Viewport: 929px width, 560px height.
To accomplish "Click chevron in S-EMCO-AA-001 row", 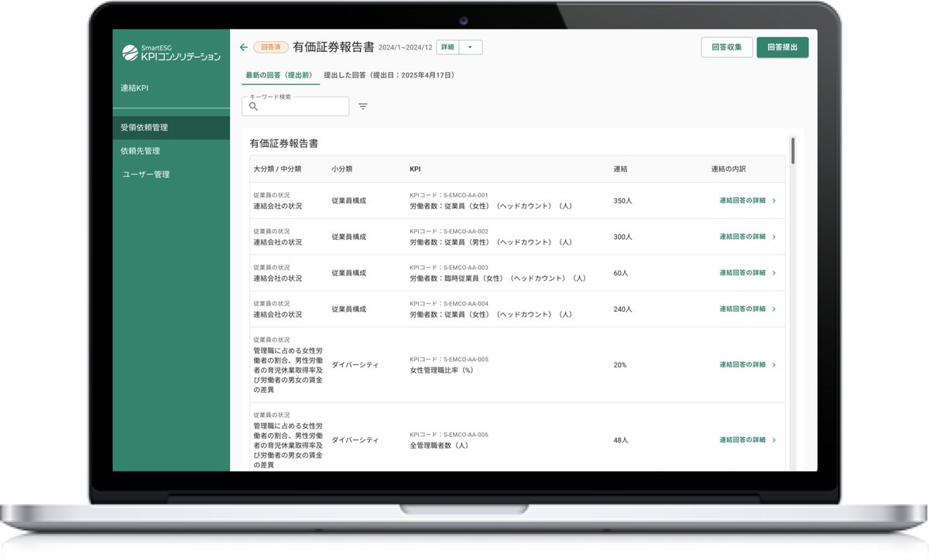I will click(774, 200).
